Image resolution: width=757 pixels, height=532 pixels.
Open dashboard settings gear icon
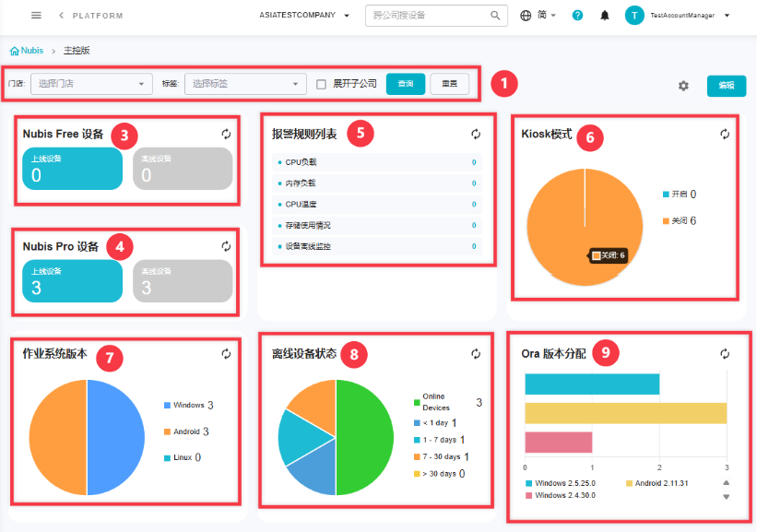click(x=683, y=86)
